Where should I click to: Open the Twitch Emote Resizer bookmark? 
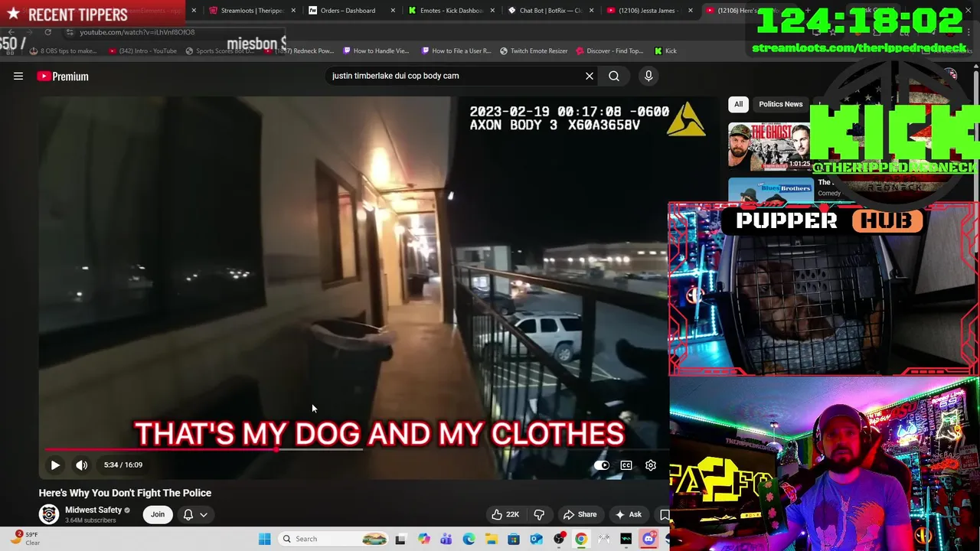coord(534,51)
